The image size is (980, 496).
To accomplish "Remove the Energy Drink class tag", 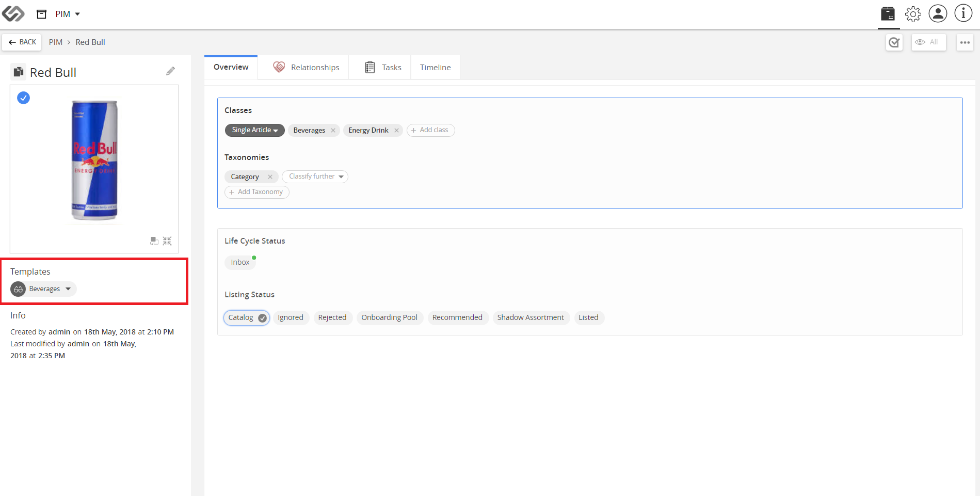I will tap(396, 131).
